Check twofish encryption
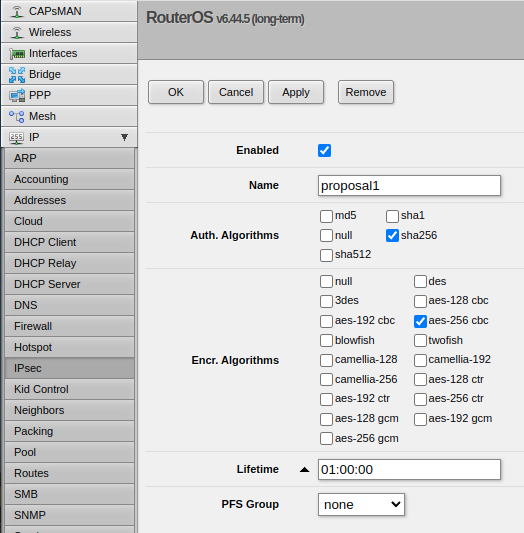524x533 pixels. 420,341
